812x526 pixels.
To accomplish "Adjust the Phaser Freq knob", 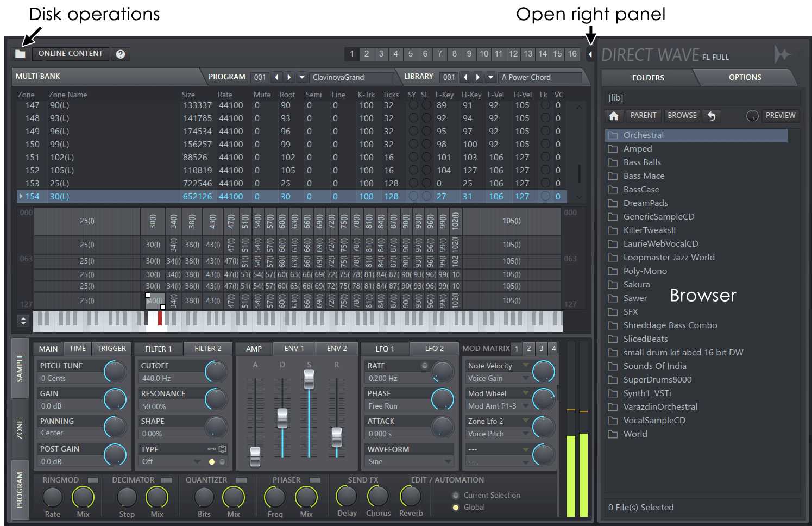I will tap(275, 497).
